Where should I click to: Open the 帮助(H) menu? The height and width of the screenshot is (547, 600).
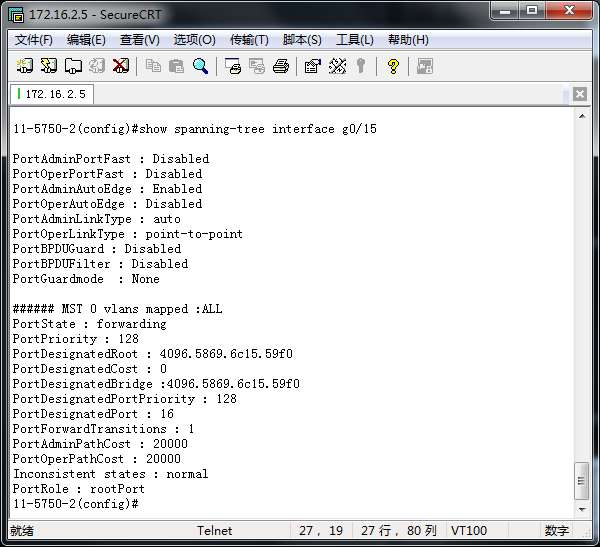tap(408, 40)
